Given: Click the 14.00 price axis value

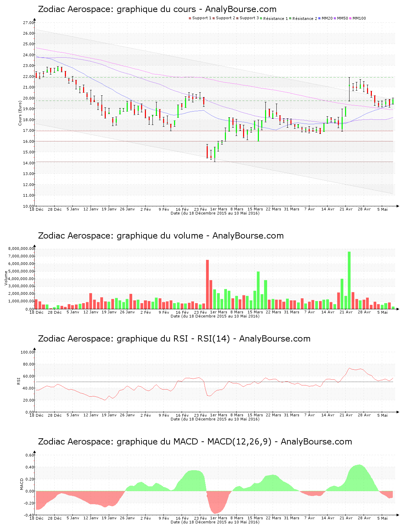Looking at the screenshot, I should tap(28, 163).
